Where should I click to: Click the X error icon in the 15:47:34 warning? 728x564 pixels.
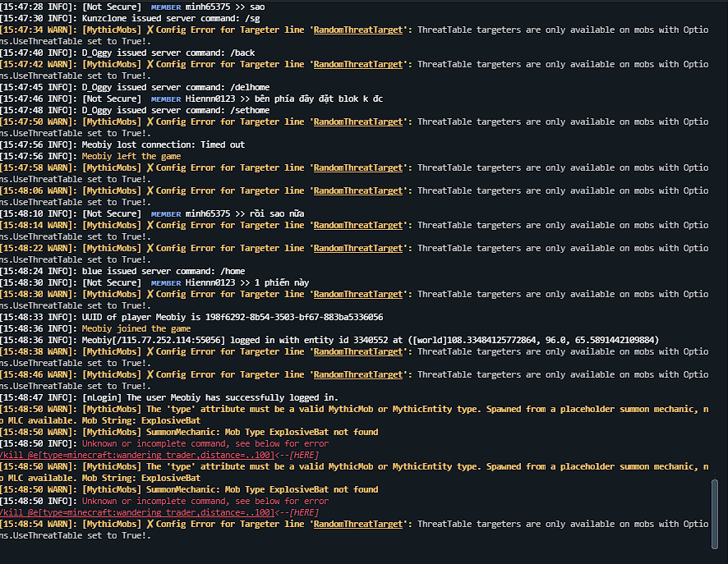pos(150,30)
